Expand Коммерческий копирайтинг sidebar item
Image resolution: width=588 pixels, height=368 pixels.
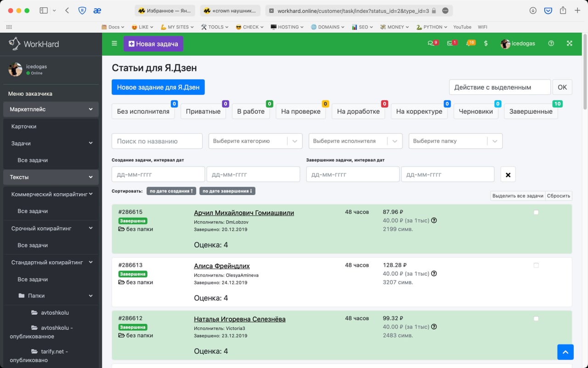tap(51, 194)
